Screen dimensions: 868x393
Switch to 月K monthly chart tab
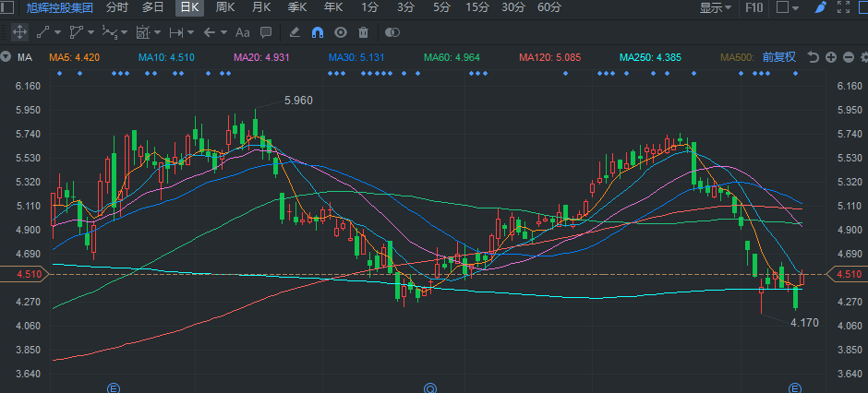coord(261,7)
